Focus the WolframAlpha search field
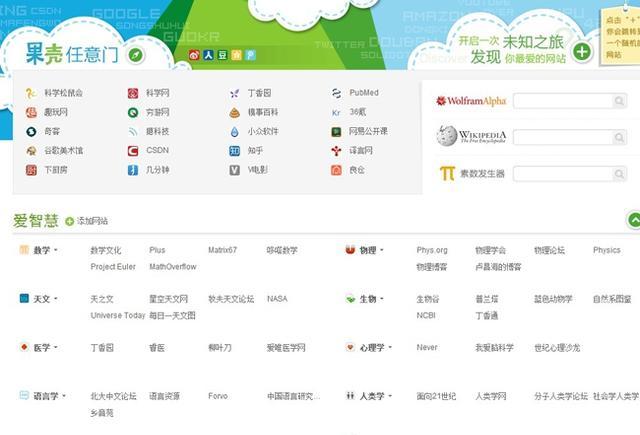Viewport: 640px width, 435px height. (563, 101)
